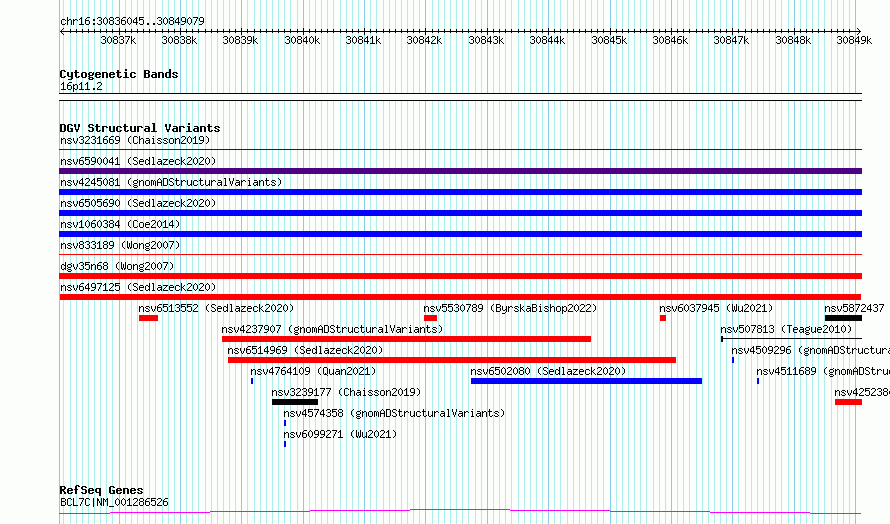Click the 30843k ruler position label
This screenshot has width=890, height=524.
pos(486,40)
